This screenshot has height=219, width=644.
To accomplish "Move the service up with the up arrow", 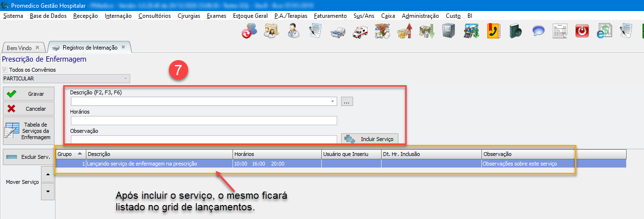I will [47, 174].
